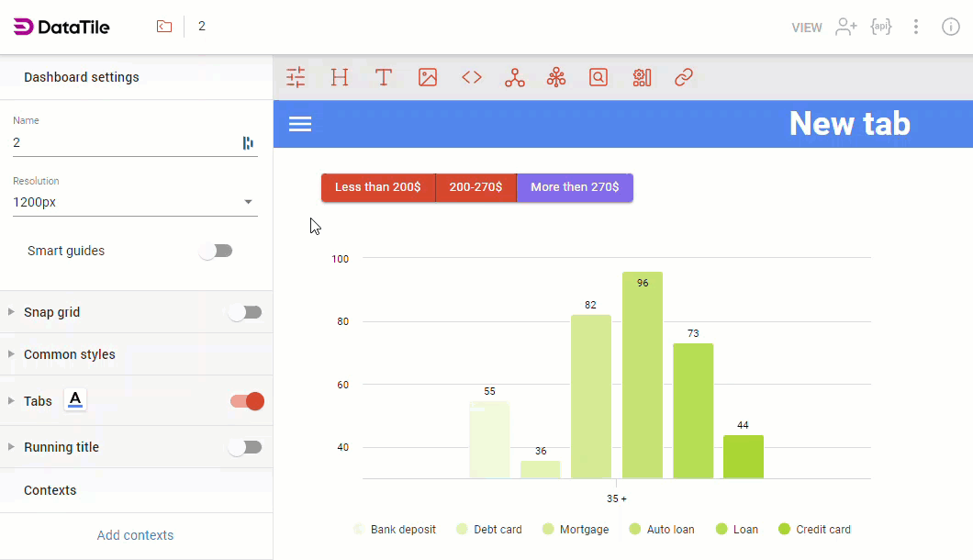Open the API braces icon
973x560 pixels.
click(x=881, y=27)
